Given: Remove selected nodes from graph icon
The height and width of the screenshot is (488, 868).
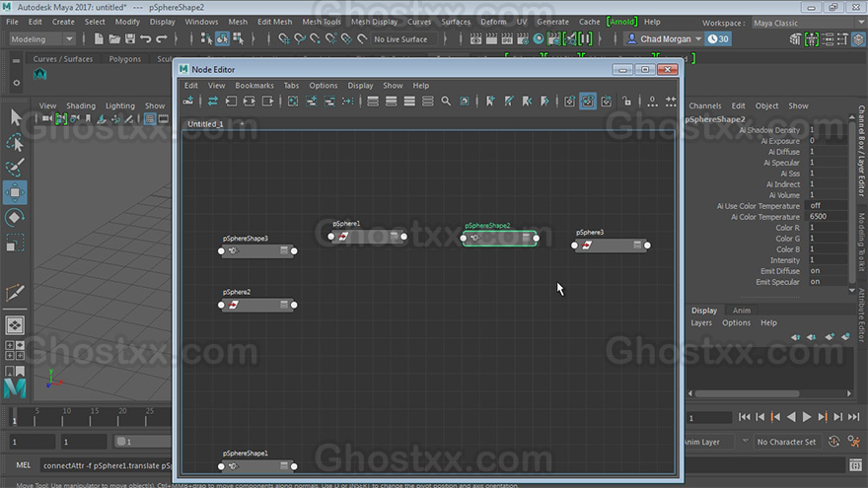Looking at the screenshot, I should 329,101.
